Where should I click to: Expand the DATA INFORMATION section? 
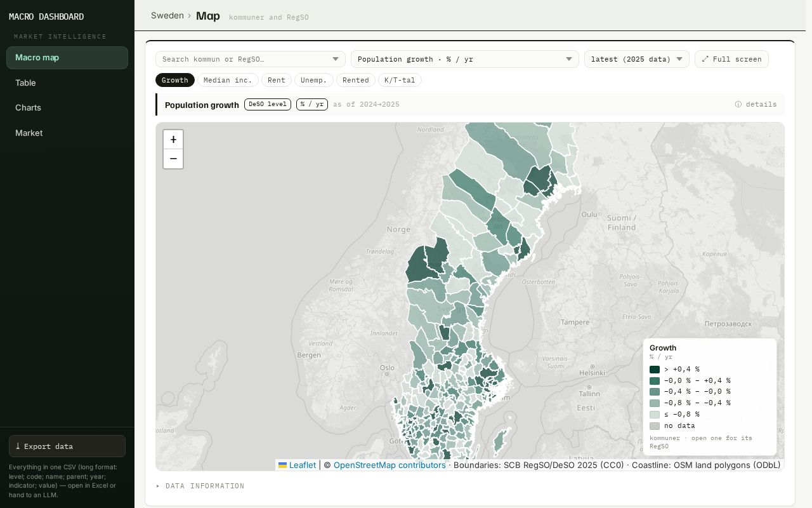tap(200, 486)
